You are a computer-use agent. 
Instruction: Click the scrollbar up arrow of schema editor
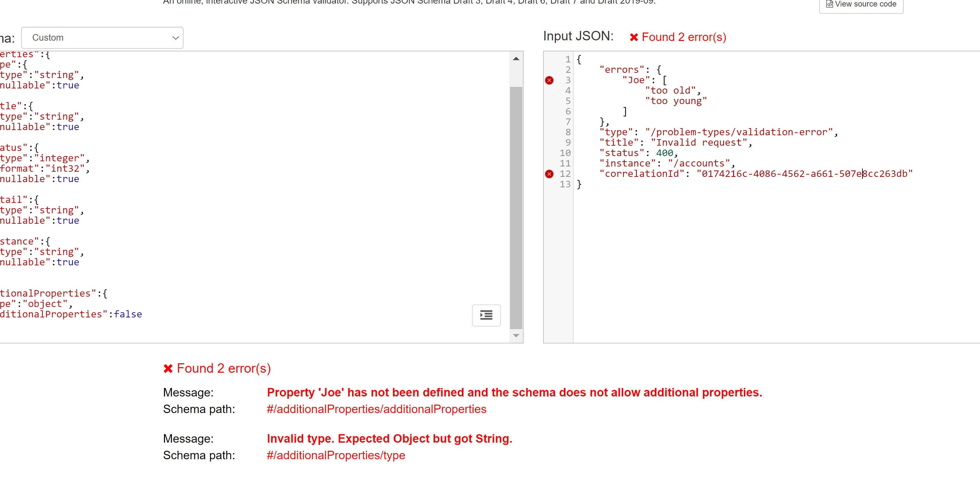coord(516,58)
